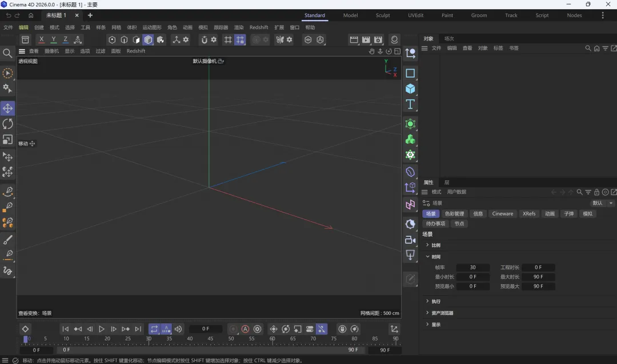Open the search magnifier in left toolbar
The width and height of the screenshot is (617, 364).
[8, 54]
